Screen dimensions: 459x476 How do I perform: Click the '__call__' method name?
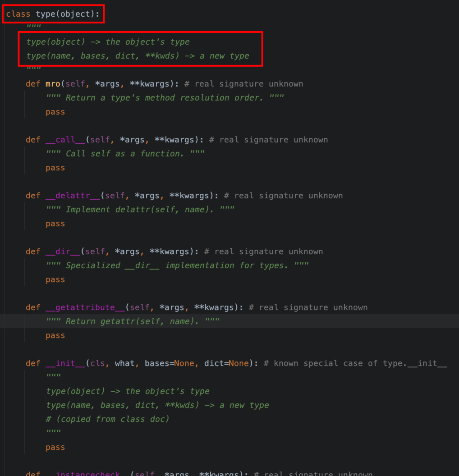pos(65,140)
